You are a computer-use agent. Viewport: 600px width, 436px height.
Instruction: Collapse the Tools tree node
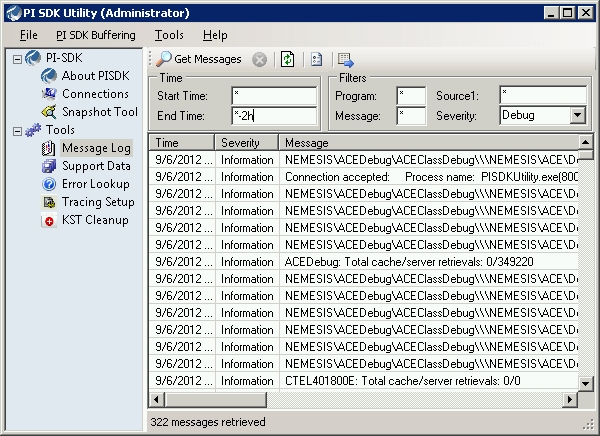pyautogui.click(x=16, y=130)
